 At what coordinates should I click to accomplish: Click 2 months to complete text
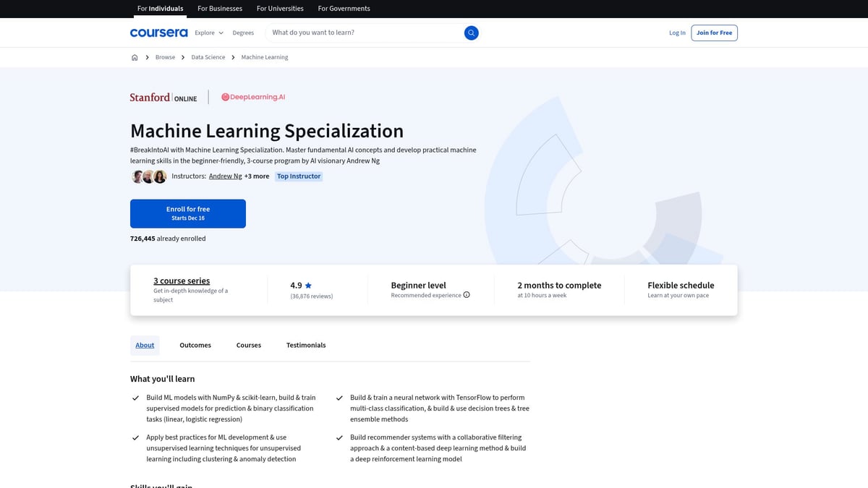[x=559, y=286]
